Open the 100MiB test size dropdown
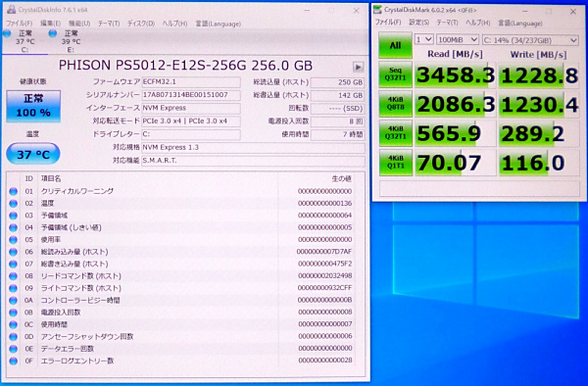Image resolution: width=588 pixels, height=386 pixels. [x=458, y=39]
